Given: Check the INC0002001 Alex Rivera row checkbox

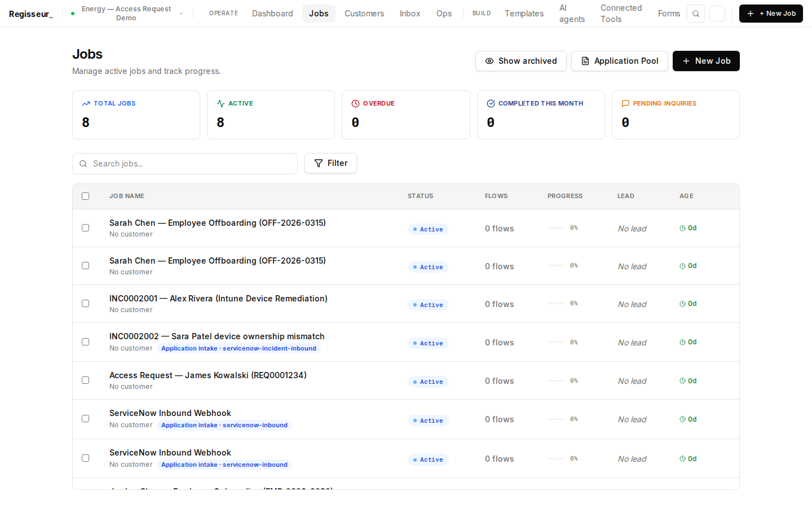Looking at the screenshot, I should (x=86, y=304).
